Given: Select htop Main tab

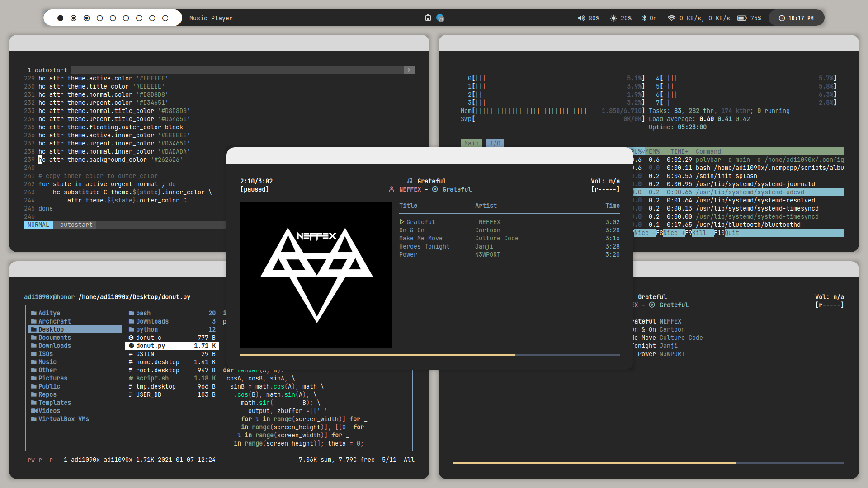Looking at the screenshot, I should 471,143.
